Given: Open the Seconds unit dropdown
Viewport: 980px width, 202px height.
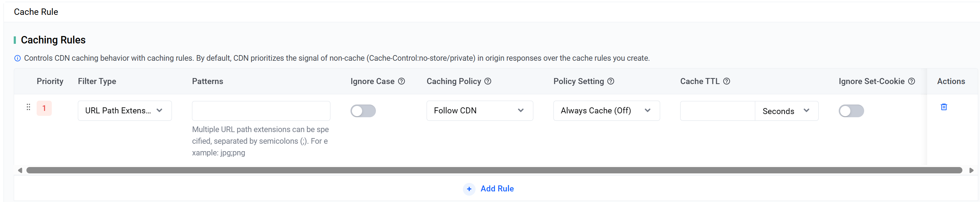Looking at the screenshot, I should tap(786, 111).
